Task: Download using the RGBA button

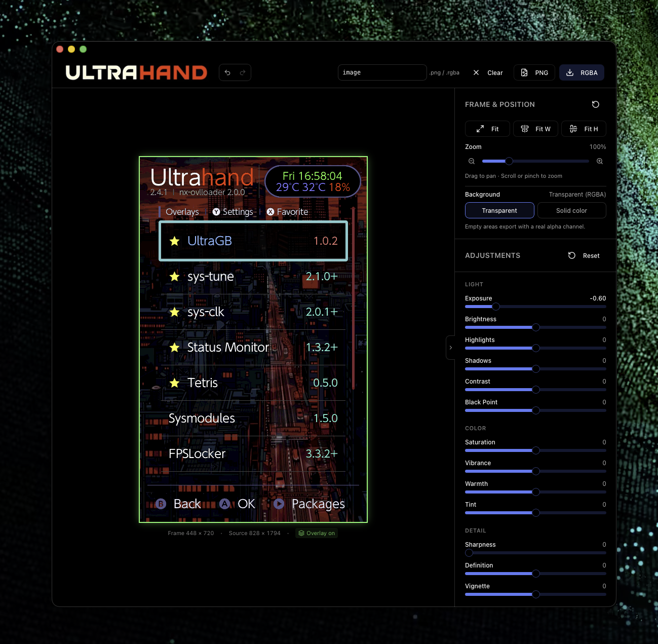Action: tap(582, 72)
